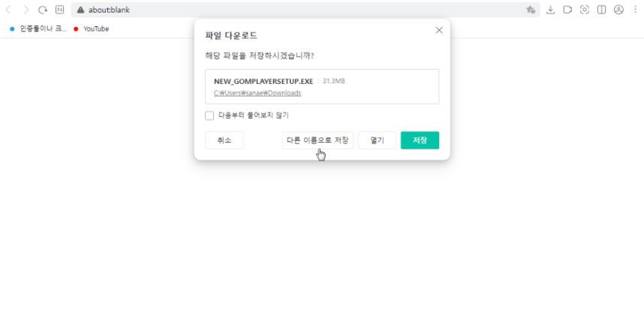
Task: Check the '다음부터 물어보지 않기' checkbox
Action: 209,116
